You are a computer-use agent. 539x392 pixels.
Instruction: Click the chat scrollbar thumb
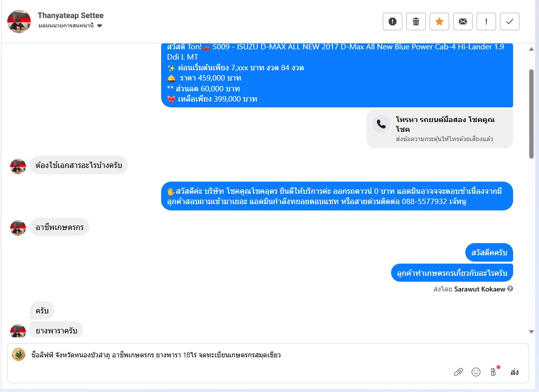[x=531, y=114]
